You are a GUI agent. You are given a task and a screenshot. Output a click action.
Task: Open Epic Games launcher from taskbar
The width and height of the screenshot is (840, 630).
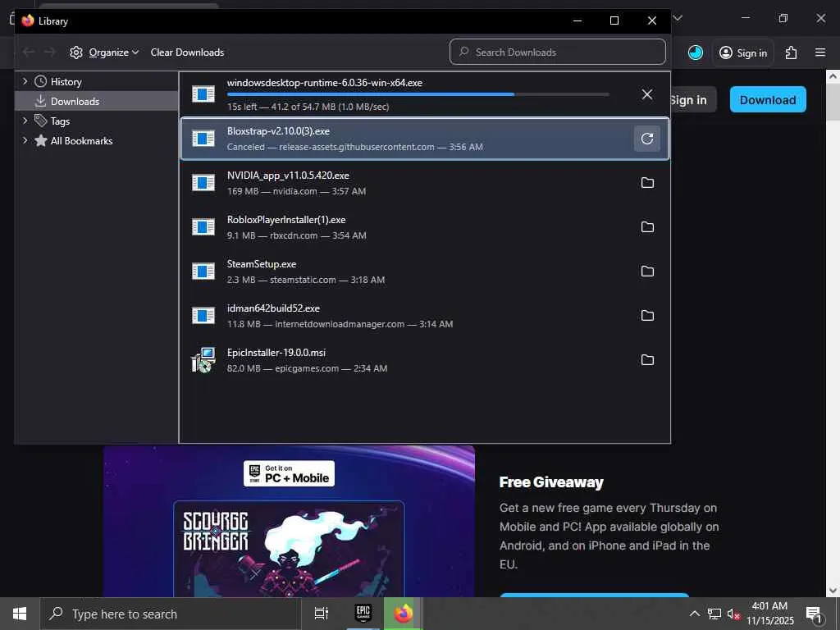363,614
